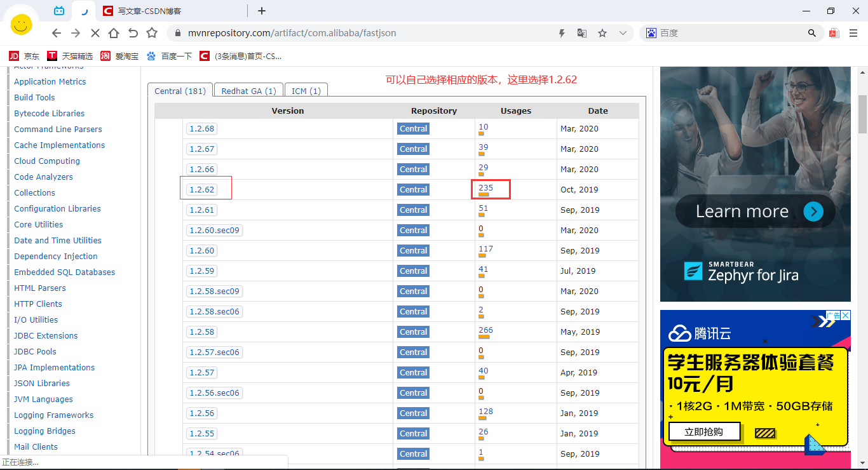
Task: Open the bookmarks dropdown chevron in toolbar
Action: pyautogui.click(x=622, y=32)
